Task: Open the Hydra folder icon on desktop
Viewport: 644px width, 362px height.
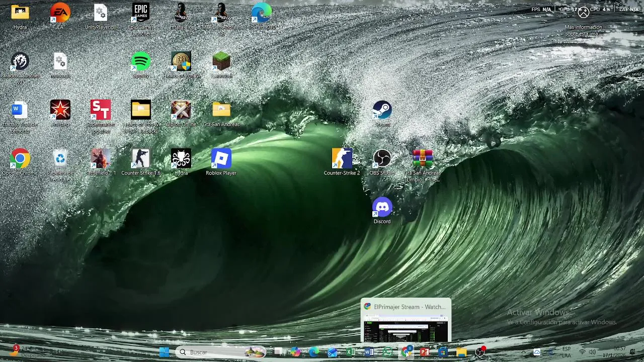Action: click(20, 16)
